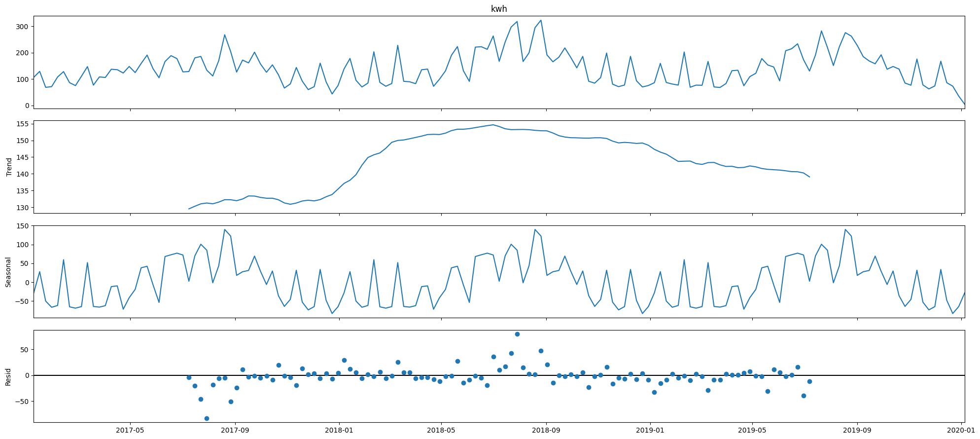The width and height of the screenshot is (980, 439).
Task: Click the "Resid" y-axis label
Action: [x=9, y=376]
